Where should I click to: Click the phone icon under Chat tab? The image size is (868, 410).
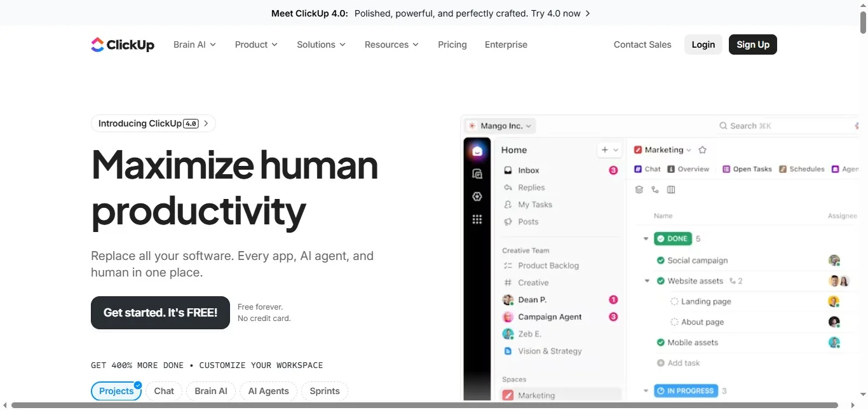pos(655,189)
